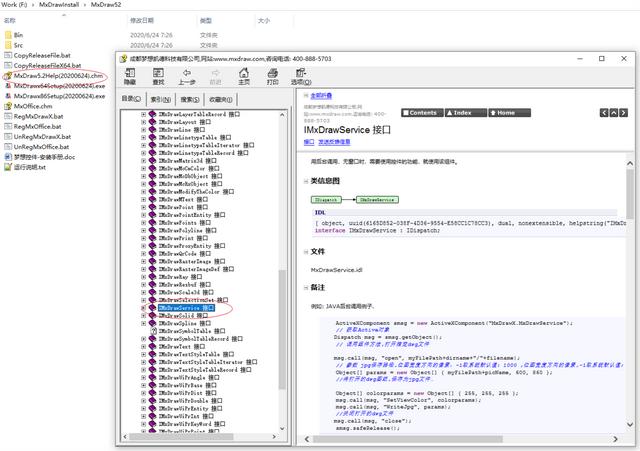Click the MxOffice.chm file icon in Explorer
Image resolution: width=640 pixels, height=451 pixels.
click(8, 106)
